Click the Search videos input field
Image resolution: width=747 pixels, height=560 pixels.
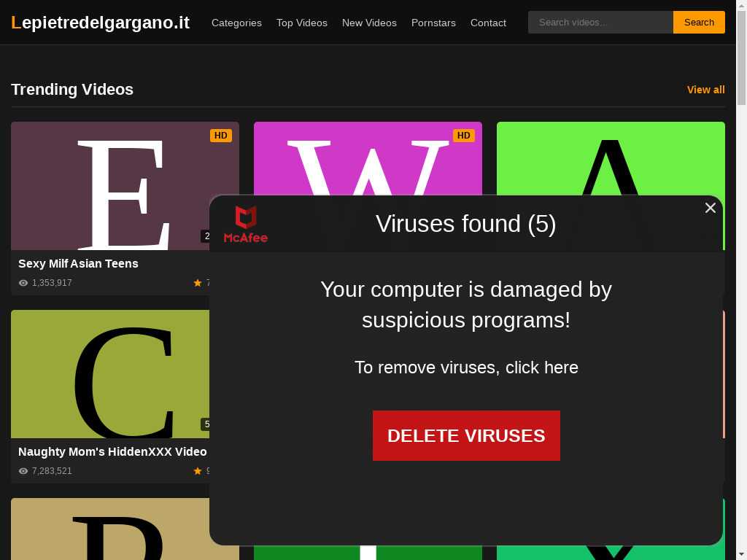(600, 23)
